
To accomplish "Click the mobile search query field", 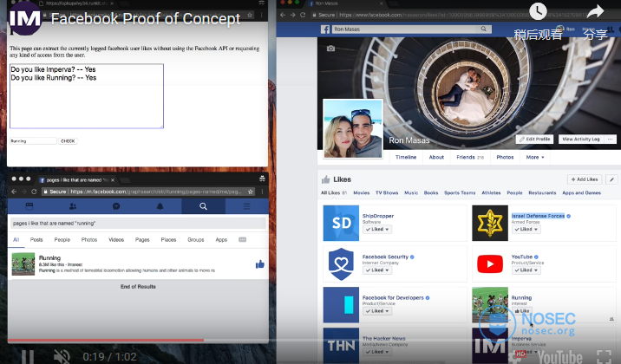I will coord(138,223).
